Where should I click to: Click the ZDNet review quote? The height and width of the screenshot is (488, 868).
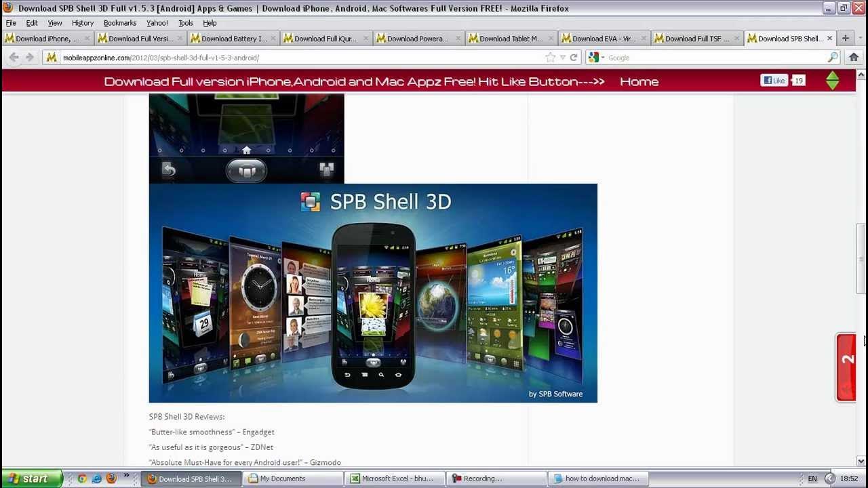point(211,447)
